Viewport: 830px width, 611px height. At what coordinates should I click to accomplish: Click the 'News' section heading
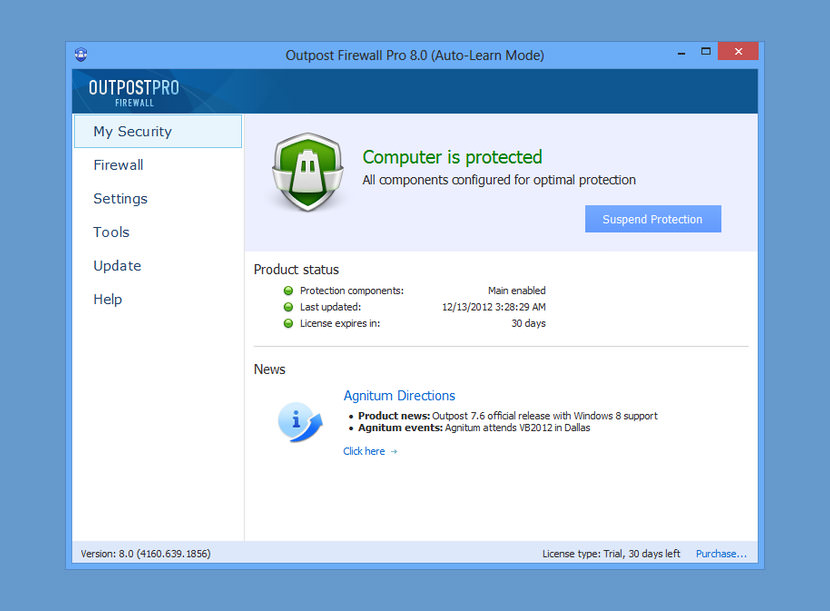(x=269, y=369)
